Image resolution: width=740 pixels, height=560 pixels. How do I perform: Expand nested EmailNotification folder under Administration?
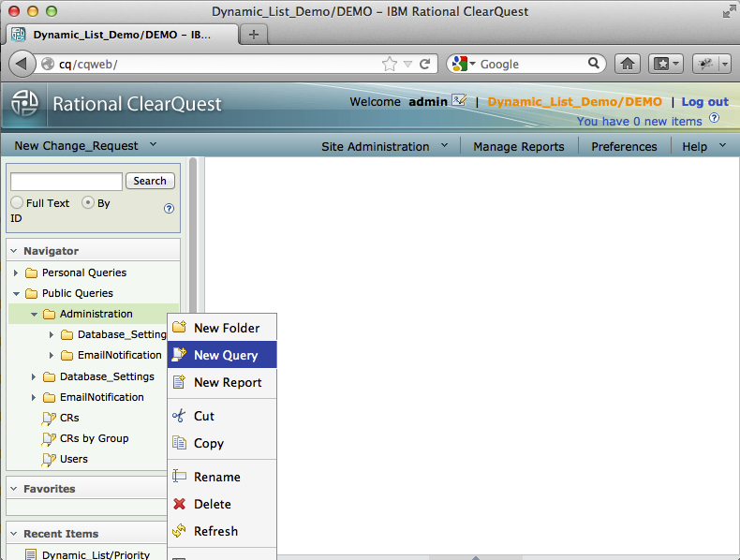[52, 355]
